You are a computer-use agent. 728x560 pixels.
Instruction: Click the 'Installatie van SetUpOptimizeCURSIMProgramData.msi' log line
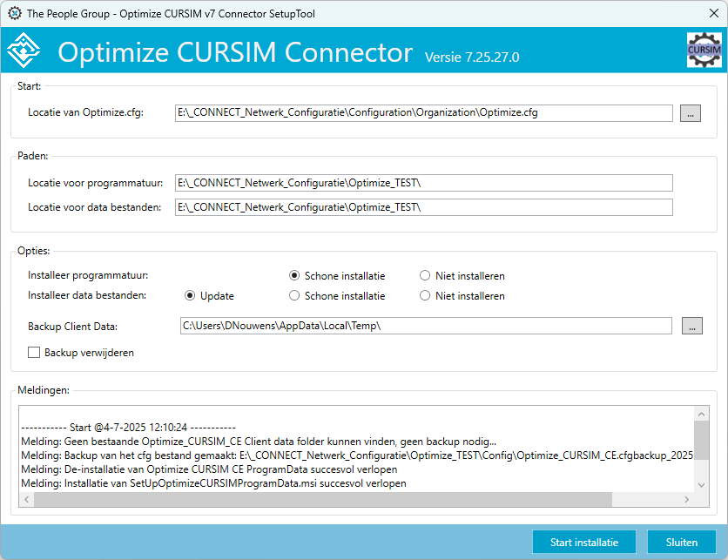click(213, 483)
